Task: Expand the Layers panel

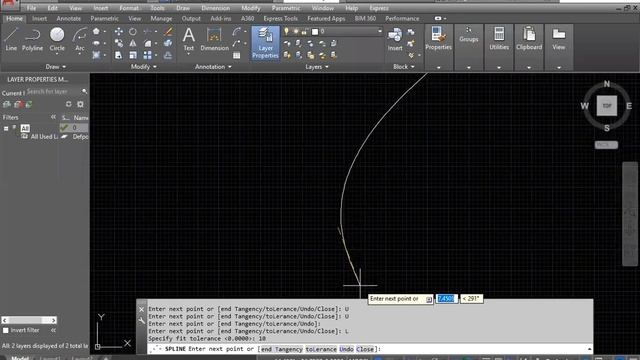Action: [317, 67]
